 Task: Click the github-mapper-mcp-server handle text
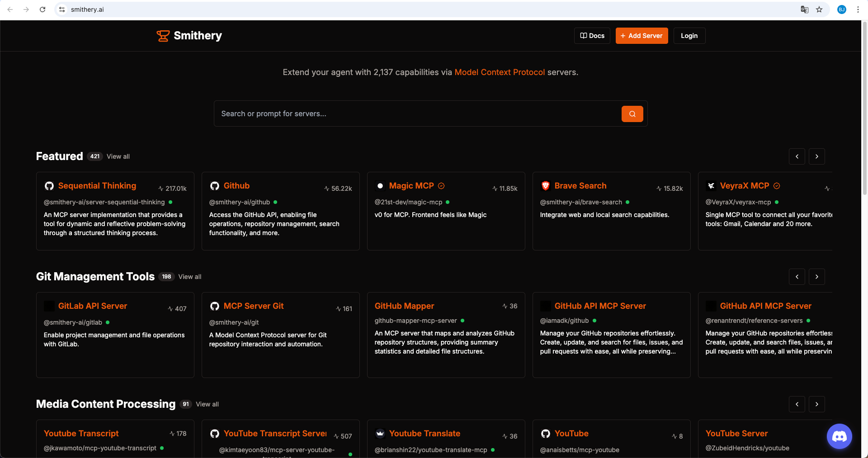[415, 321]
